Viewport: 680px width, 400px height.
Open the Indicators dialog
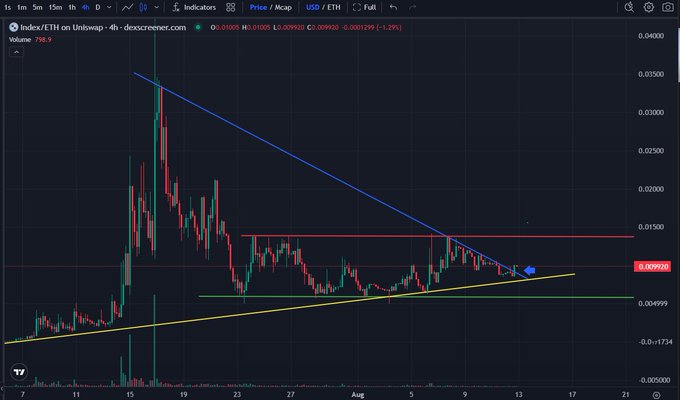pyautogui.click(x=194, y=7)
